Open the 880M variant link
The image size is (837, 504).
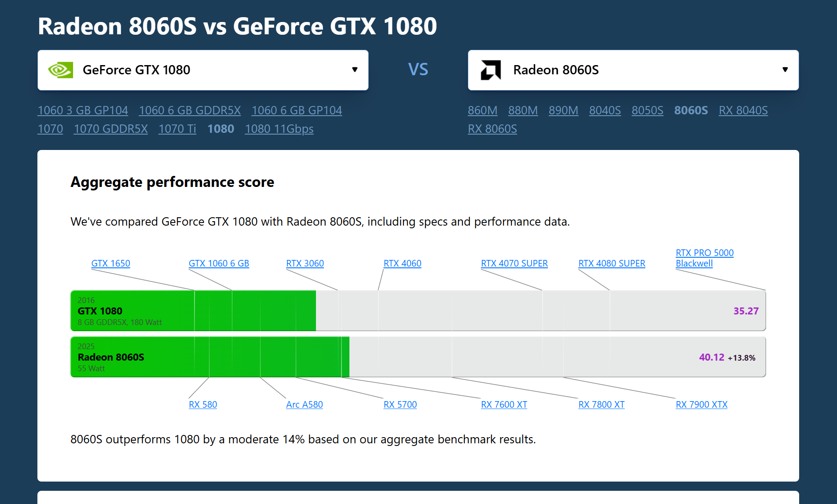coord(523,110)
